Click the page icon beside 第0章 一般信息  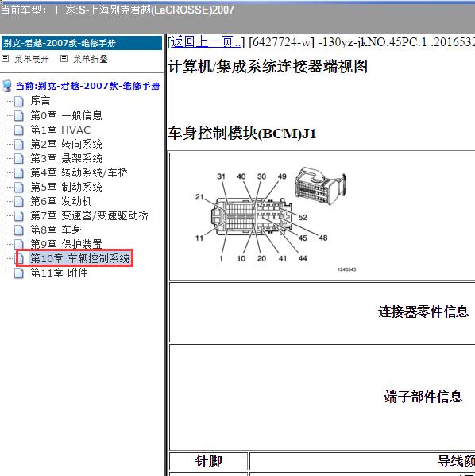[x=19, y=116]
